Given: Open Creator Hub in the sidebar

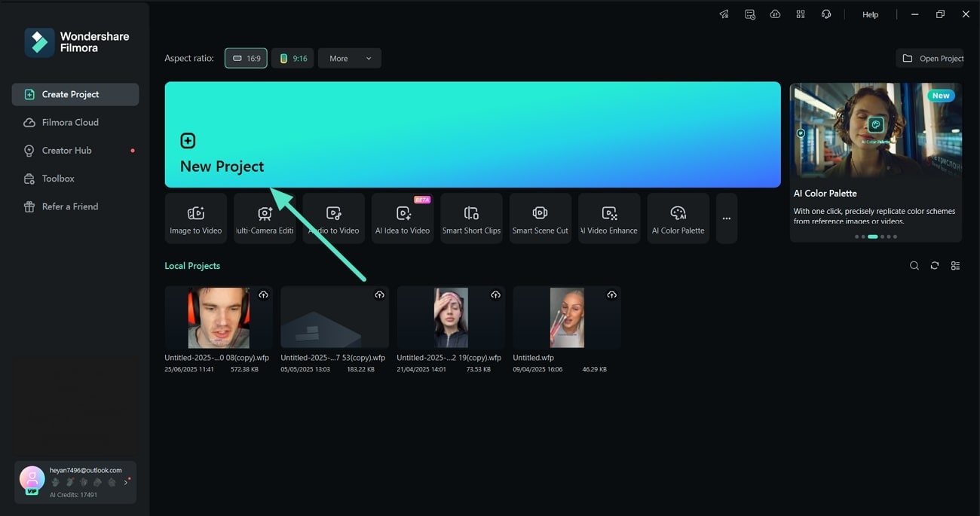Looking at the screenshot, I should pos(75,150).
